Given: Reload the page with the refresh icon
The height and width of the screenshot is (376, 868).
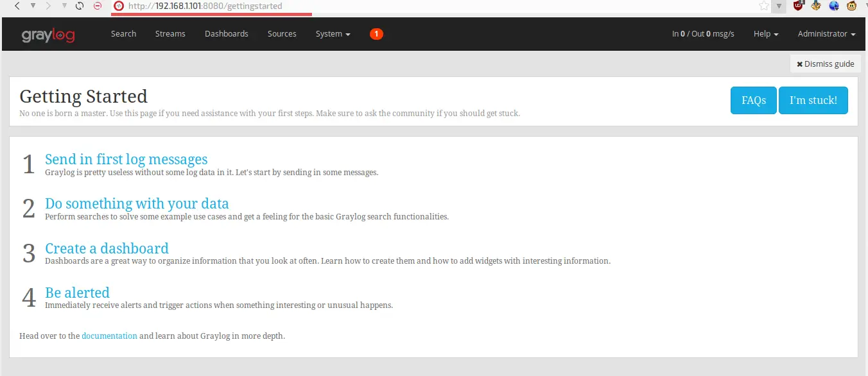Looking at the screenshot, I should [80, 6].
